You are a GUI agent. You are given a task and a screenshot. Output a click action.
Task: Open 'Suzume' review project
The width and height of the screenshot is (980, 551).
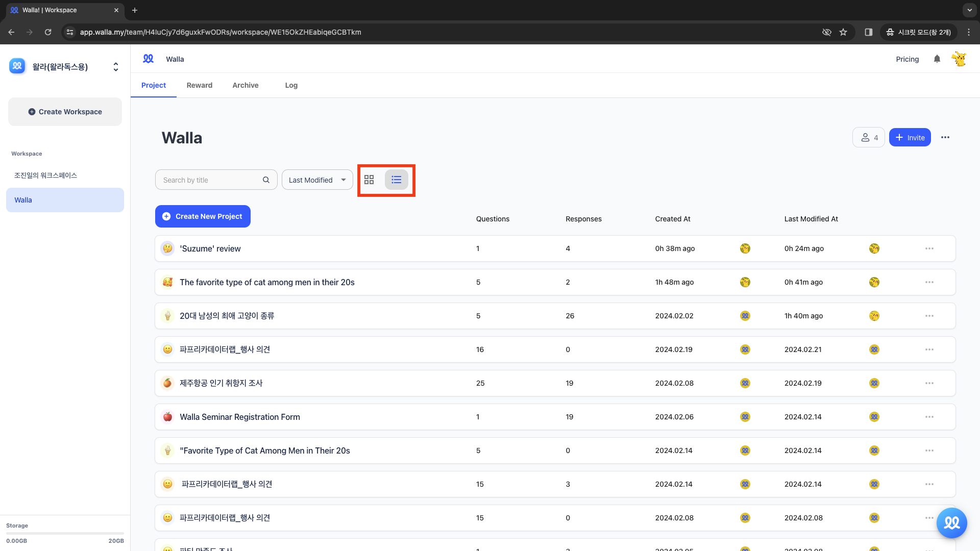coord(555,248)
